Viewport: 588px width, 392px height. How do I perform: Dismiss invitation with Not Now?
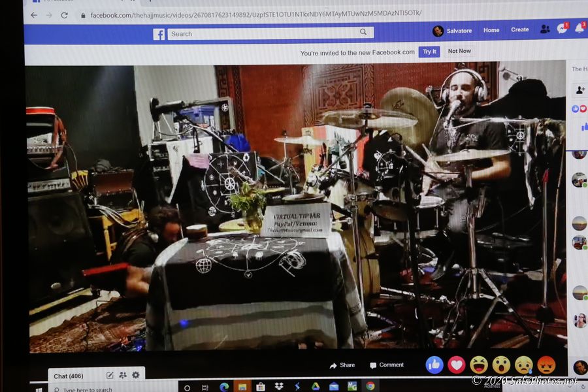459,51
